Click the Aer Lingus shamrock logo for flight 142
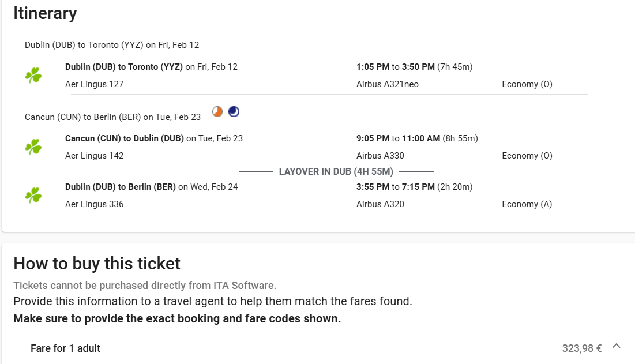 (33, 147)
